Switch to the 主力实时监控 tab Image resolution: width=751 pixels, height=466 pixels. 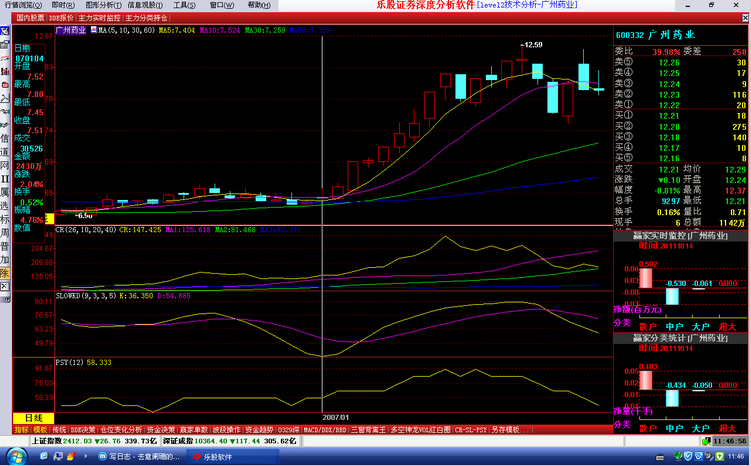[100, 18]
